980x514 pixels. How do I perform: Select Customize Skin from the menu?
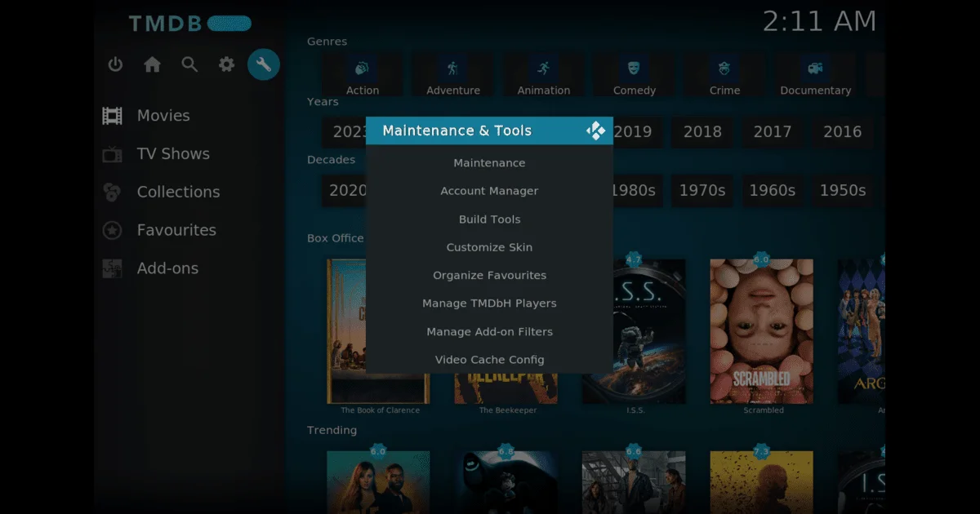pyautogui.click(x=489, y=246)
